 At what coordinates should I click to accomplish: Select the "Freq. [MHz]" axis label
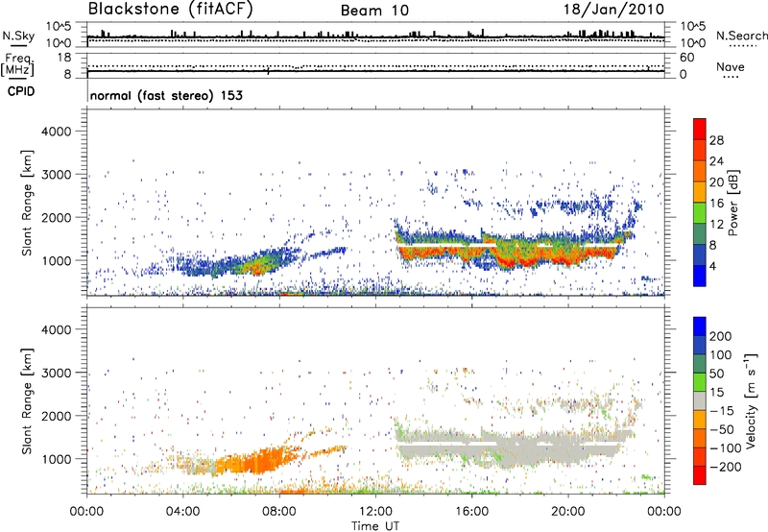(17, 64)
